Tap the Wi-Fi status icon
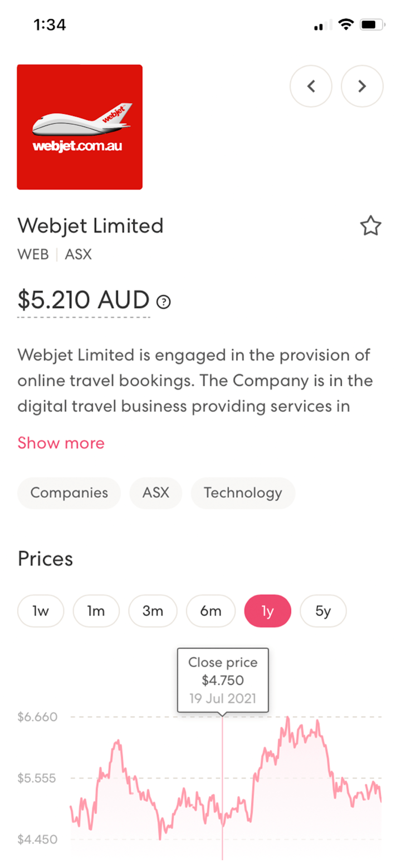The width and height of the screenshot is (401, 868). tap(346, 24)
